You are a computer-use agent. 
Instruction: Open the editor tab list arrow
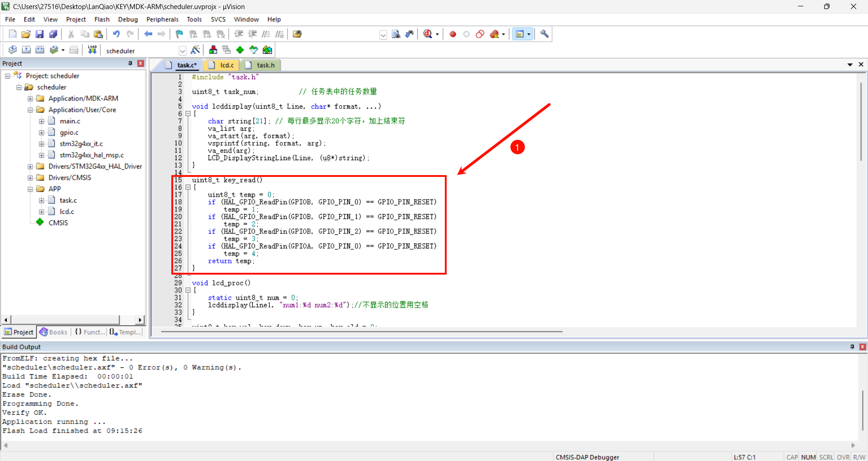pos(850,65)
